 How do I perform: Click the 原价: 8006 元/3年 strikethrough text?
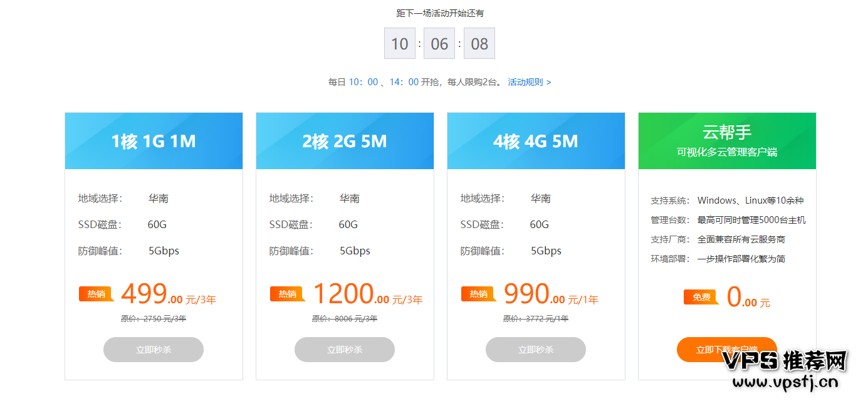(345, 319)
